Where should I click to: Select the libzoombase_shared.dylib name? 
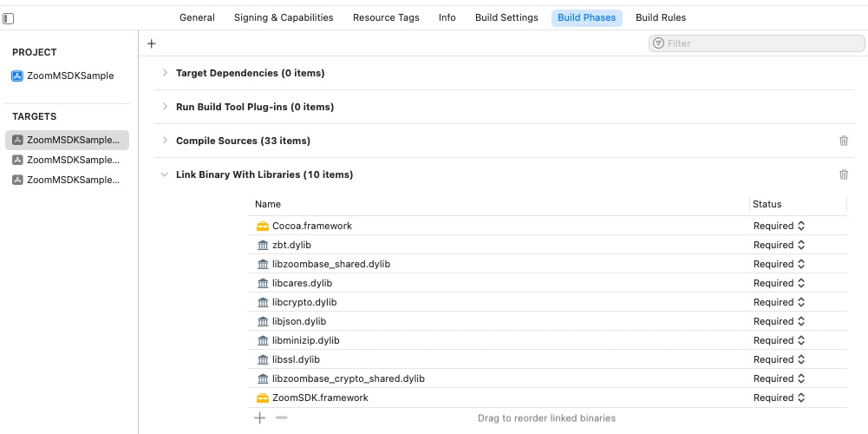pos(331,265)
